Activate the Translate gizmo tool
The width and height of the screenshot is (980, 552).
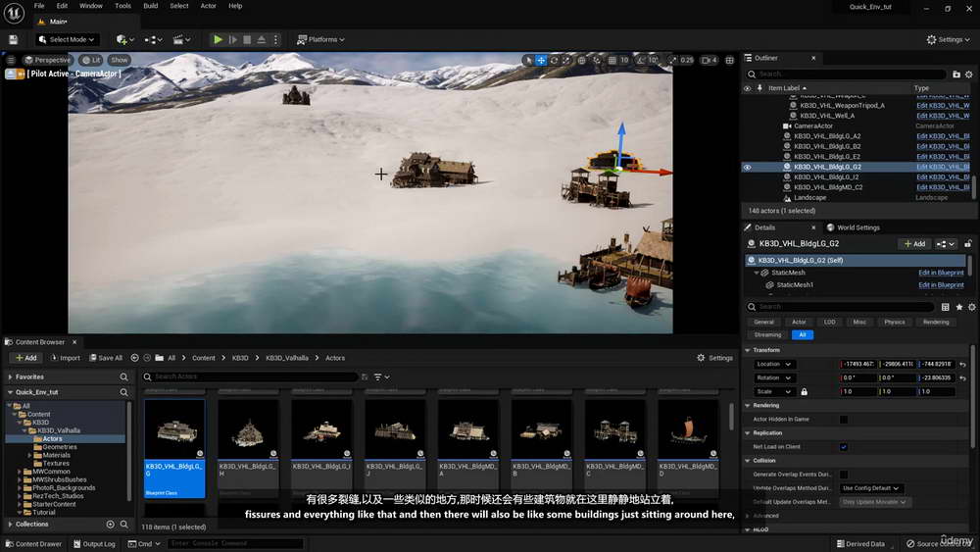pos(541,60)
